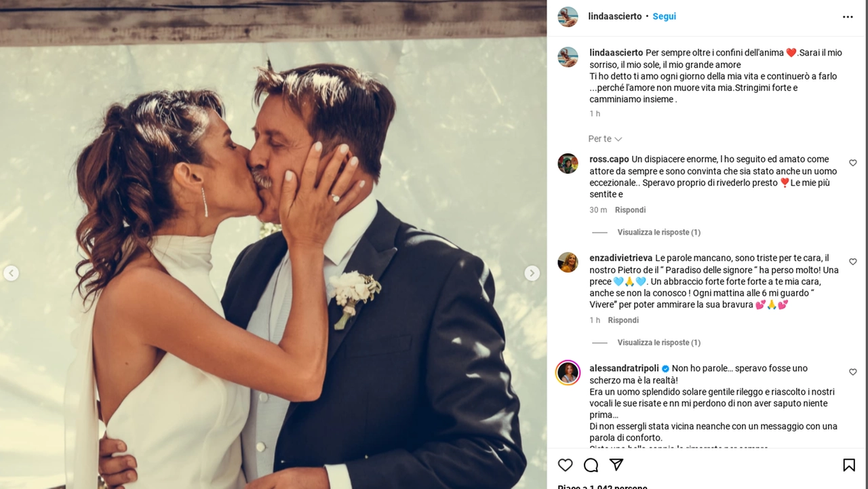Go to the previous photo arrow
Screen dimensions: 868x489
(x=11, y=273)
